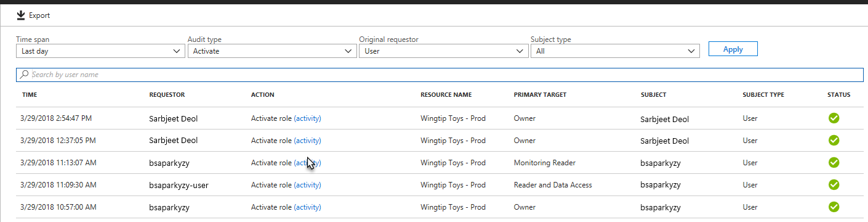
Task: Click green status checkmark for Monitoring Reader row
Action: (834, 162)
